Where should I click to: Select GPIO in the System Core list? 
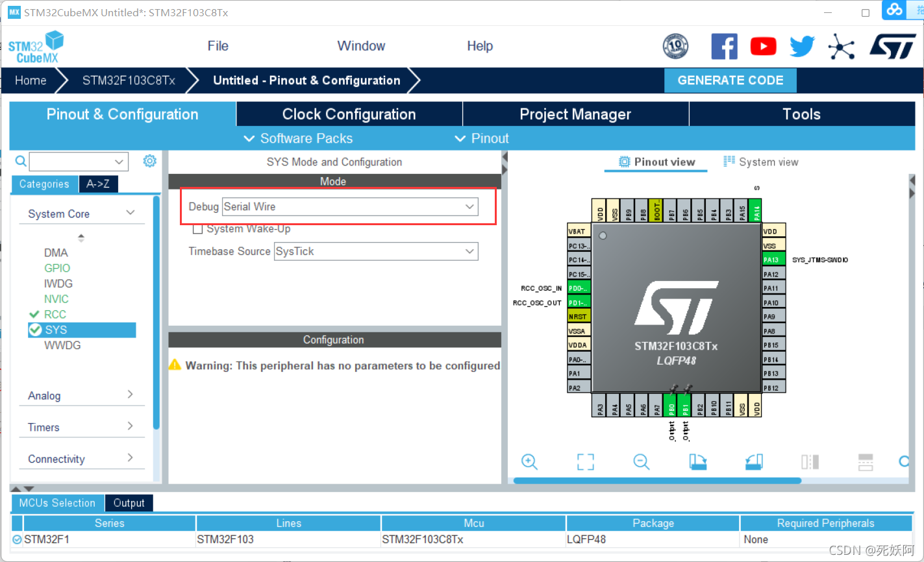click(57, 268)
